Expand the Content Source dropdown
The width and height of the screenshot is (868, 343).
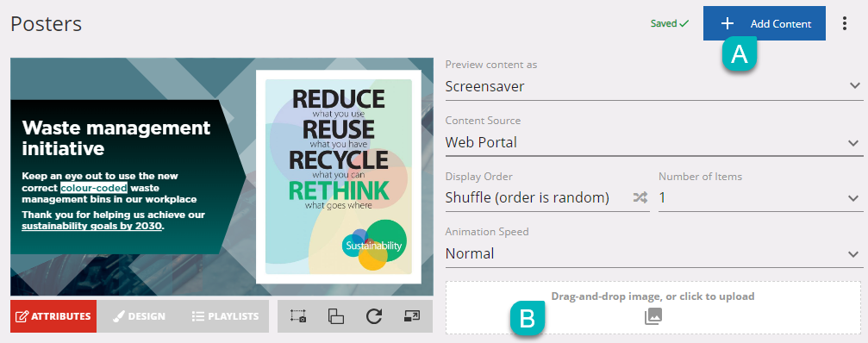click(x=653, y=143)
